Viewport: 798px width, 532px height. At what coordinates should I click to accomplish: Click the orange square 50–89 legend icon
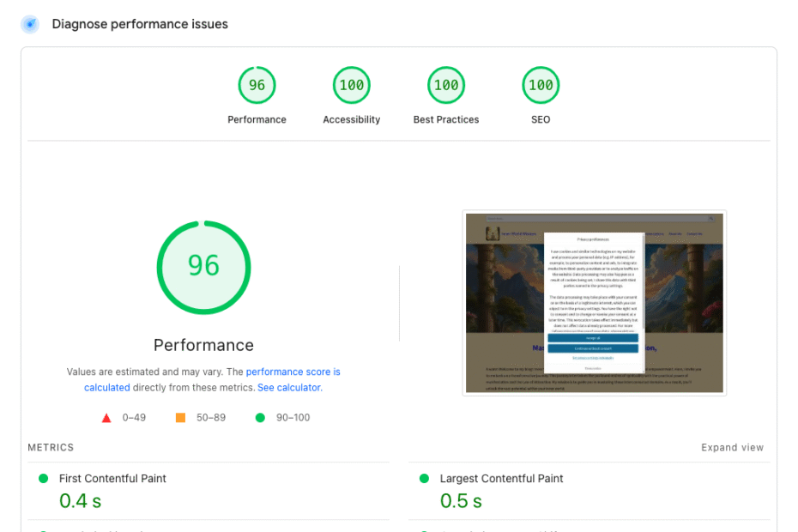(x=181, y=418)
